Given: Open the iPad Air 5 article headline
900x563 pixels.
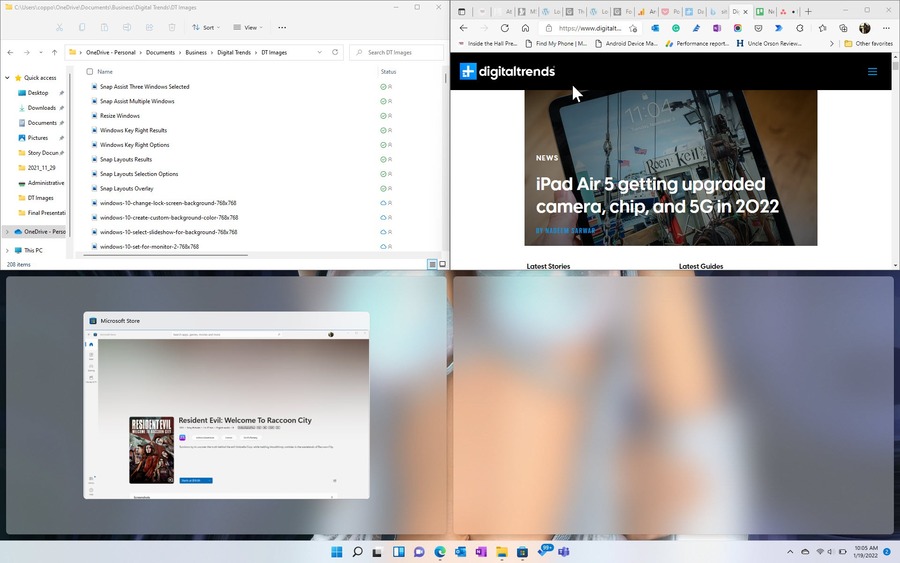Looking at the screenshot, I should (657, 195).
